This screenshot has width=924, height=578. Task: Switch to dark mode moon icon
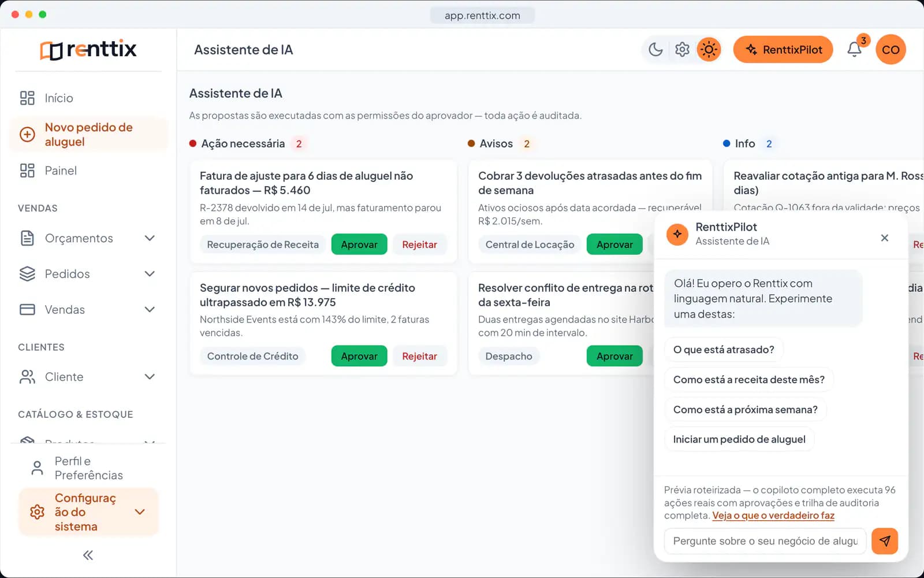click(x=656, y=50)
